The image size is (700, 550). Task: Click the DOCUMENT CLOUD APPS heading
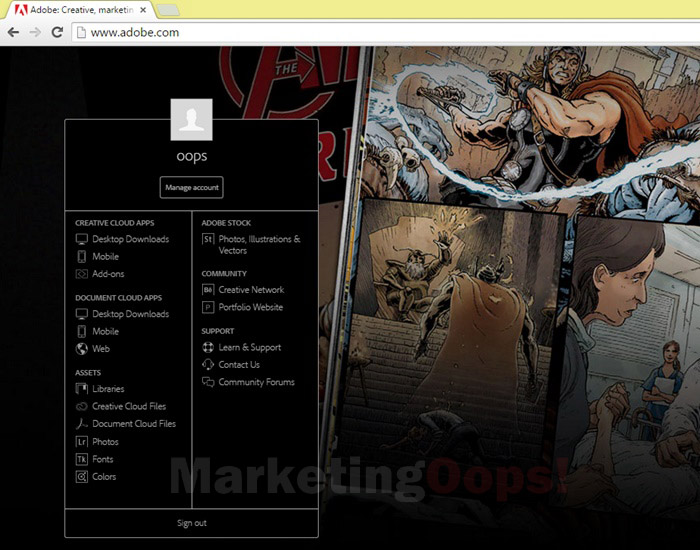tap(119, 298)
